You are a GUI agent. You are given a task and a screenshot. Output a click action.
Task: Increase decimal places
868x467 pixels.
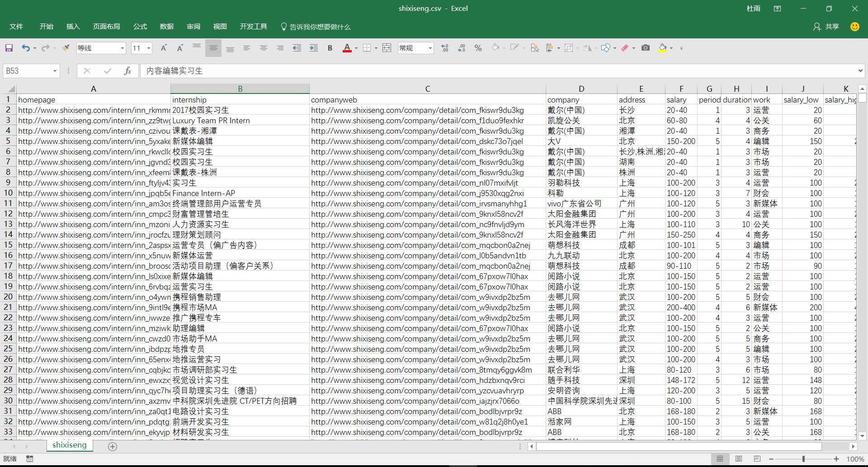[x=445, y=48]
